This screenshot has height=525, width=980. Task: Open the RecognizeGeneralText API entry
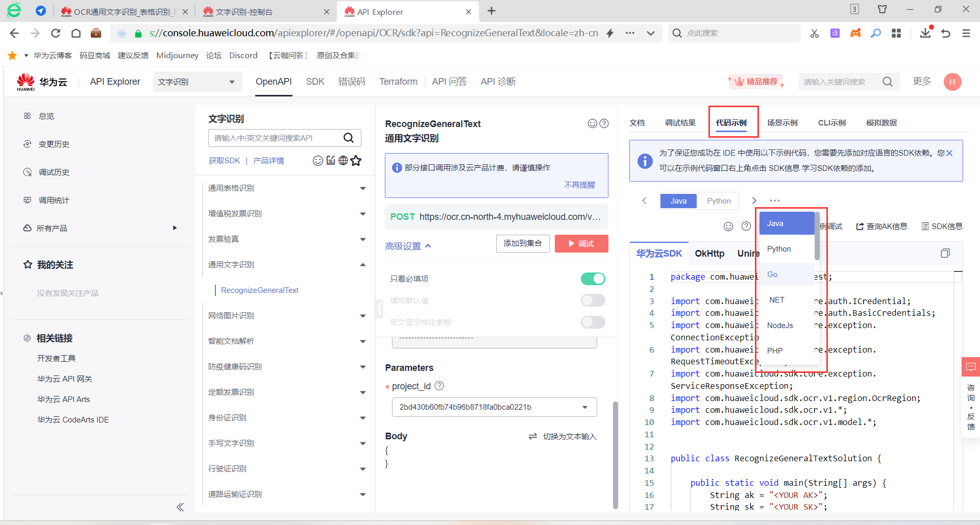[260, 290]
